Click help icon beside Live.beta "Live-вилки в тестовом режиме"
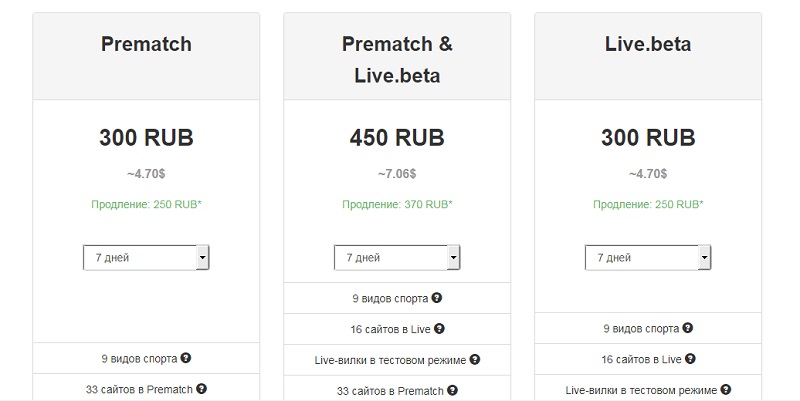The image size is (800, 401). point(725,388)
